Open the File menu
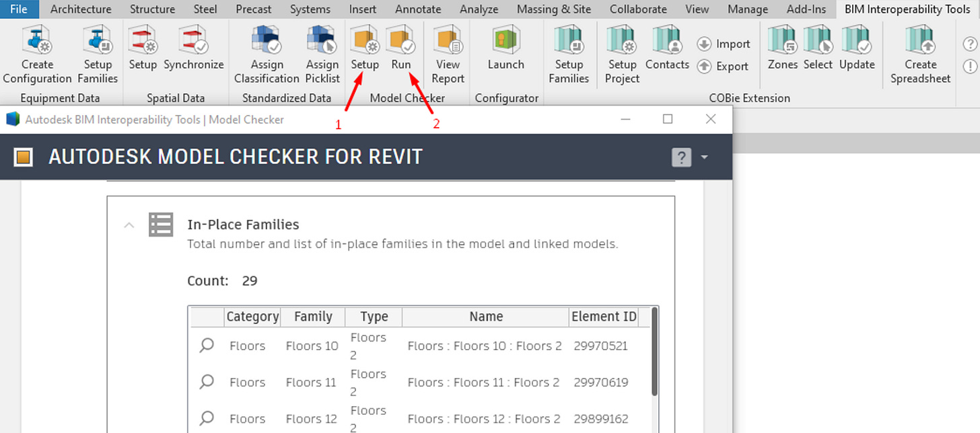 (x=19, y=9)
